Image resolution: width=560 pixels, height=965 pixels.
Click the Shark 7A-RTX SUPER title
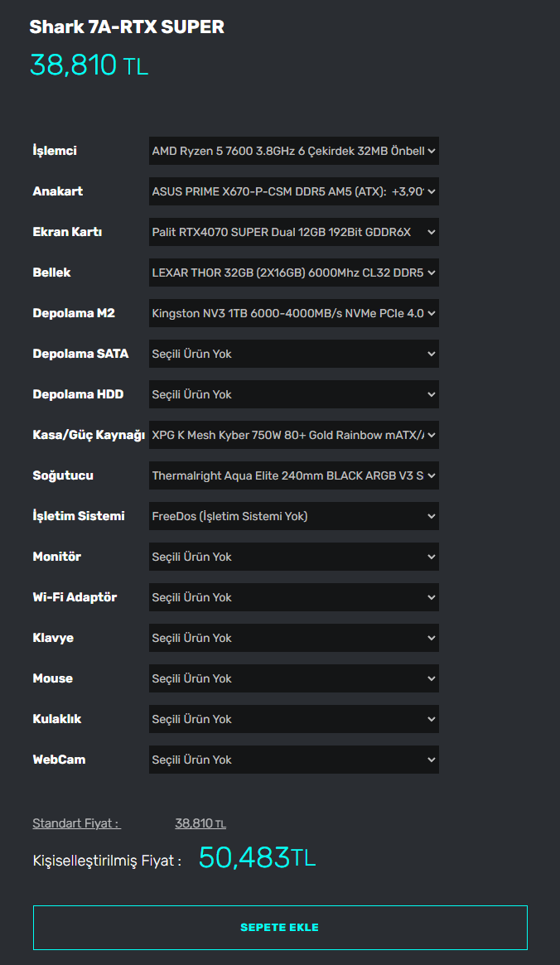pyautogui.click(x=127, y=27)
